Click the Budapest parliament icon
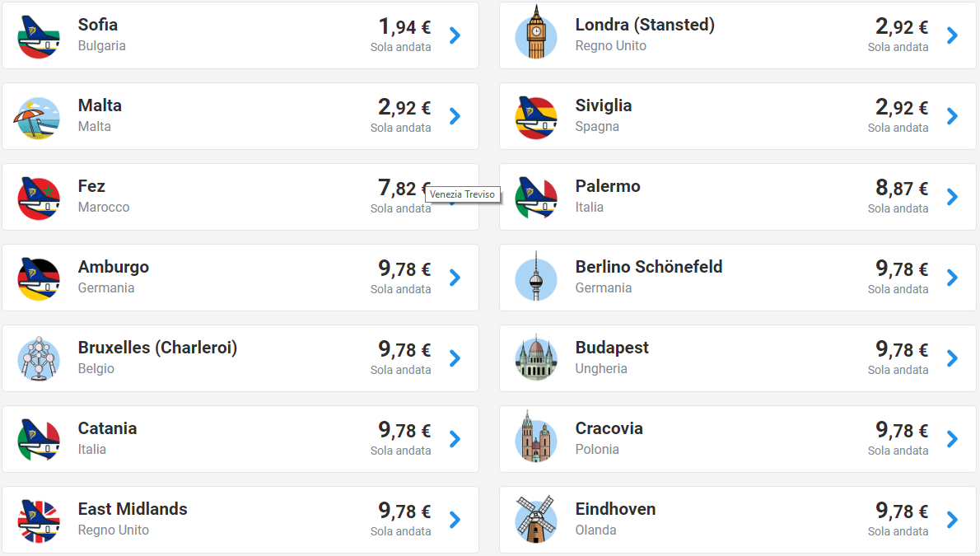The image size is (980, 556). click(535, 357)
